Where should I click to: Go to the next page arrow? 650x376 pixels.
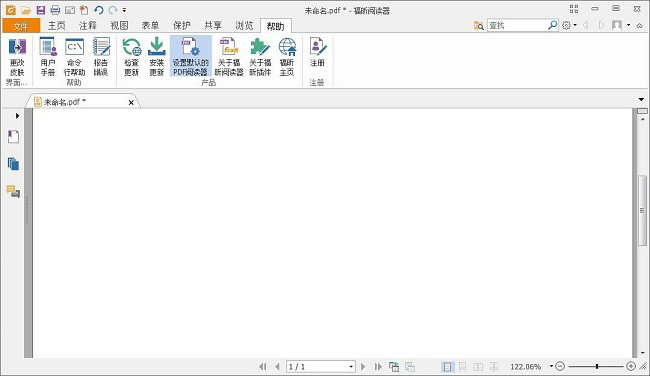coord(363,366)
